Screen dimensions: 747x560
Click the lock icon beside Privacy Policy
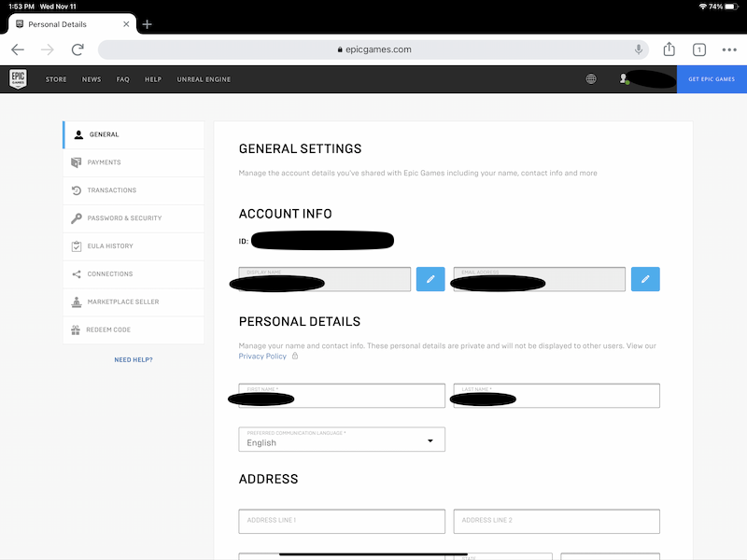coord(295,357)
